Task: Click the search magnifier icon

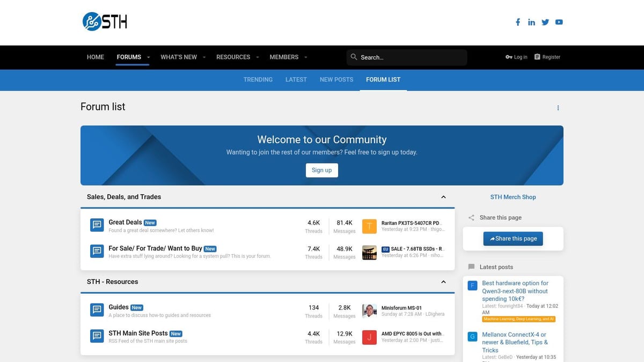Action: pos(354,57)
